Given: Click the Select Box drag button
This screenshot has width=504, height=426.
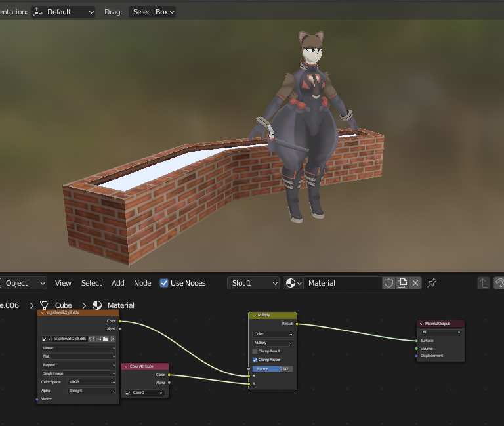Looking at the screenshot, I should (x=154, y=12).
